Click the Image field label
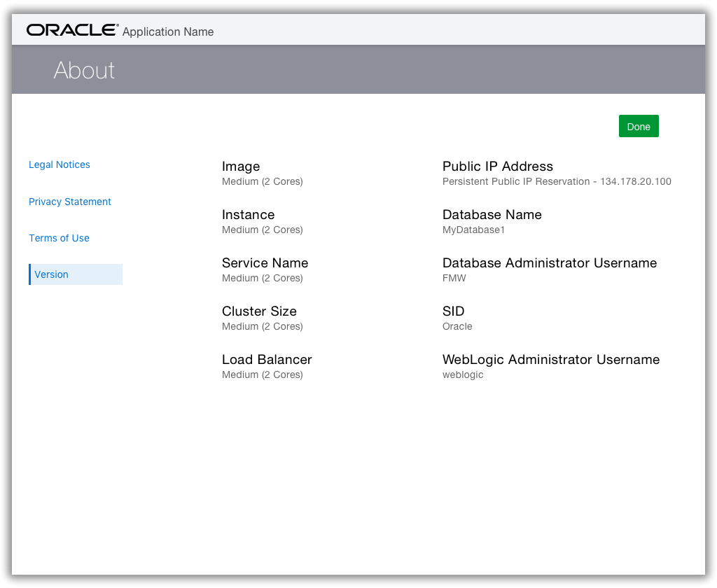 click(x=241, y=167)
